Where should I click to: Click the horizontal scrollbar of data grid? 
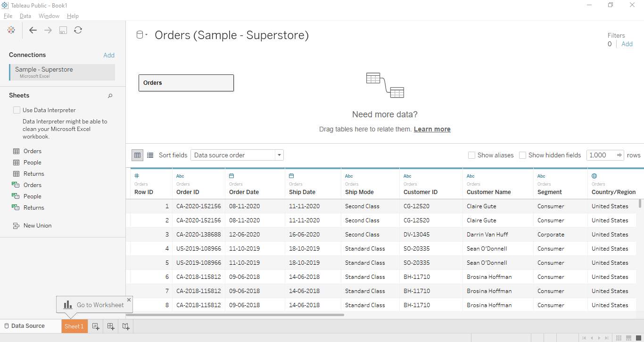pyautogui.click(x=235, y=315)
